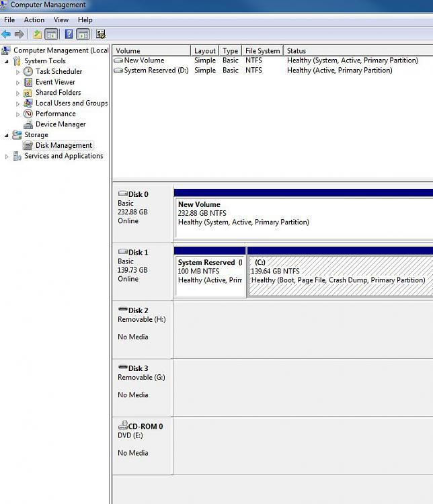The width and height of the screenshot is (433, 504).
Task: Click the Computer Management root icon
Action: (x=6, y=50)
